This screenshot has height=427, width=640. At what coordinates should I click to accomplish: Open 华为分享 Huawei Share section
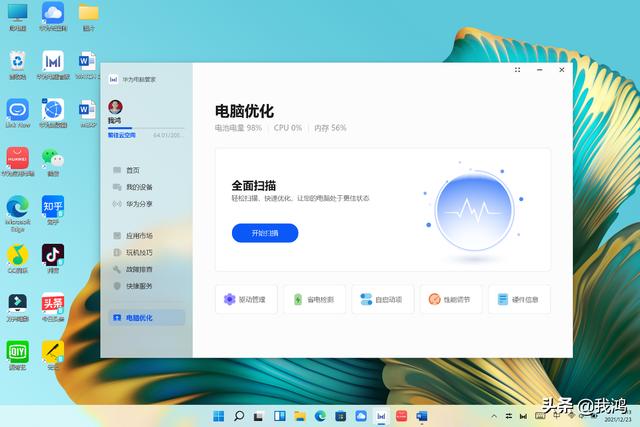(138, 203)
